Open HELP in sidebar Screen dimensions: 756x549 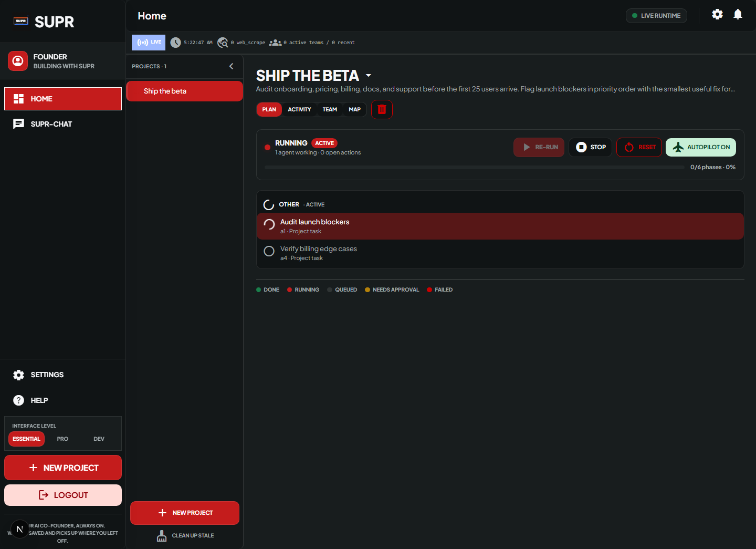pos(63,400)
